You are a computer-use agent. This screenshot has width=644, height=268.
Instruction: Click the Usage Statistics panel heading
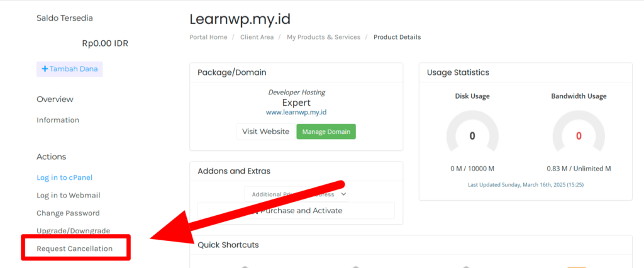click(x=458, y=72)
